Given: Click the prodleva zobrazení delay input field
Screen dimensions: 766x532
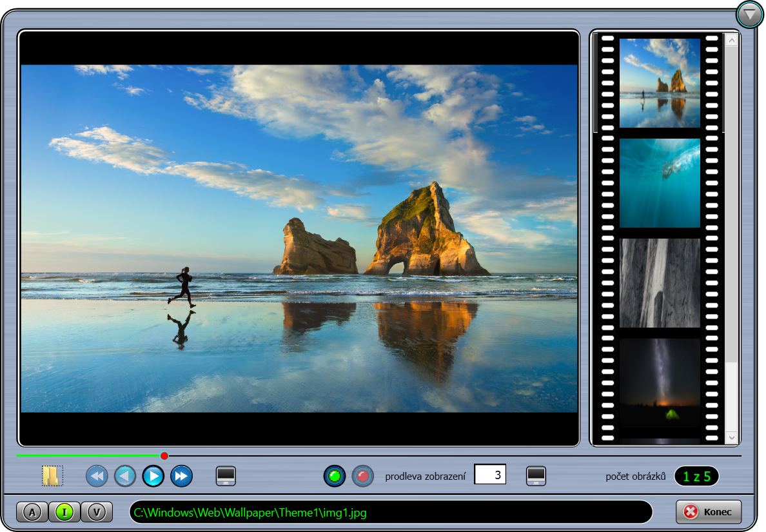Looking at the screenshot, I should (x=490, y=475).
